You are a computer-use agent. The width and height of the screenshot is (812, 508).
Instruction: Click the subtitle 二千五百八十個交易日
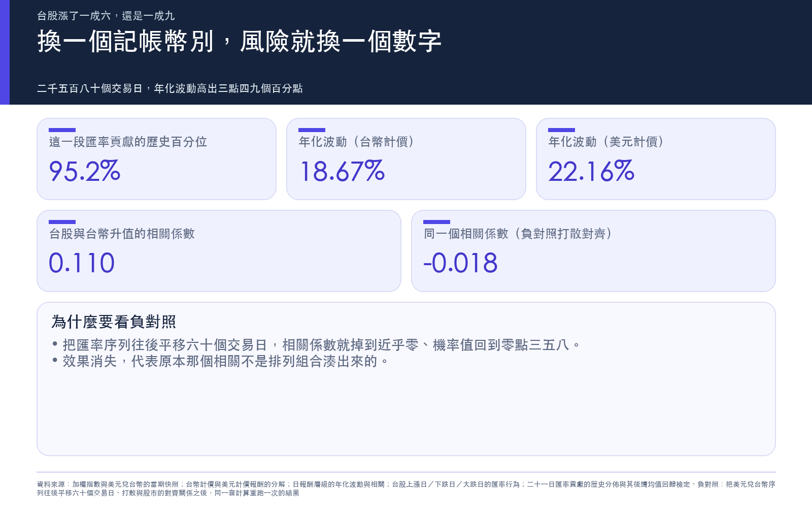(x=170, y=88)
